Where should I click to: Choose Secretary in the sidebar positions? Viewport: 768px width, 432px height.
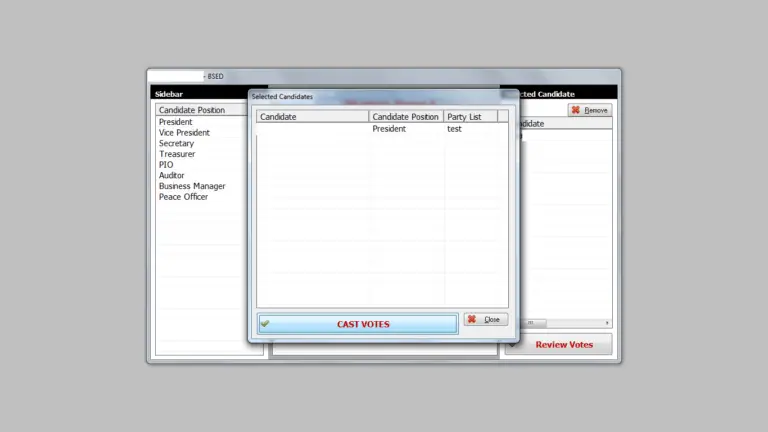point(176,144)
